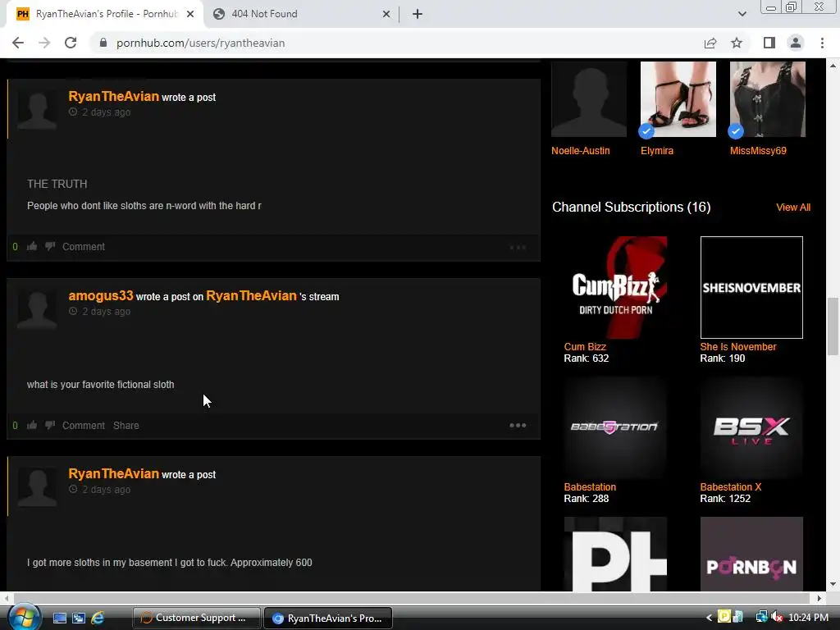
Task: Dislike the THE TRUTH post
Action: [x=50, y=246]
